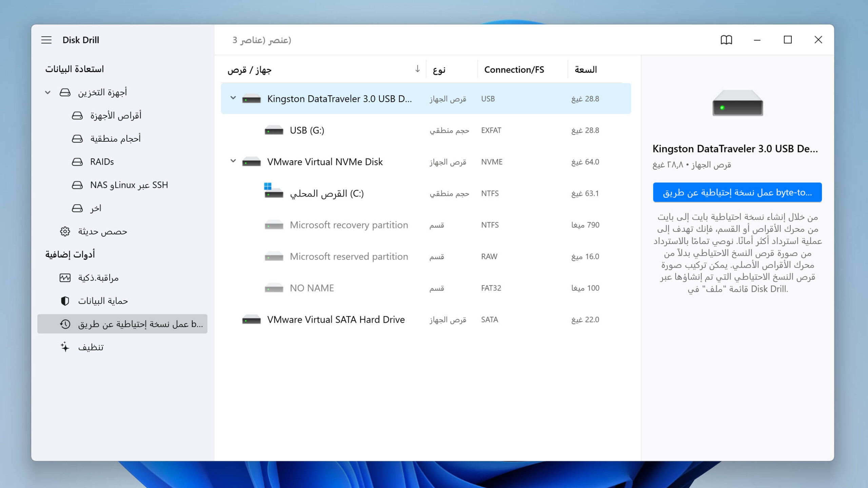Select القرص المحلي (C:) partition
Screen dimensions: 868x488
[327, 193]
